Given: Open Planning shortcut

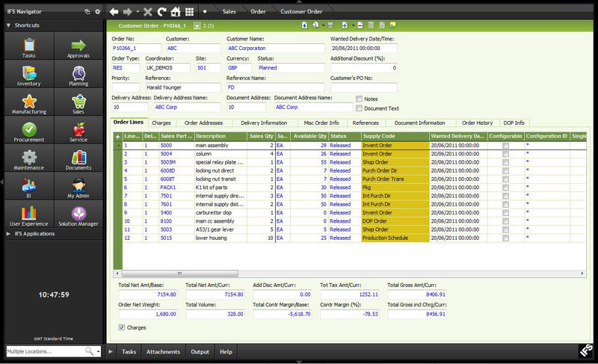Looking at the screenshot, I should (78, 74).
